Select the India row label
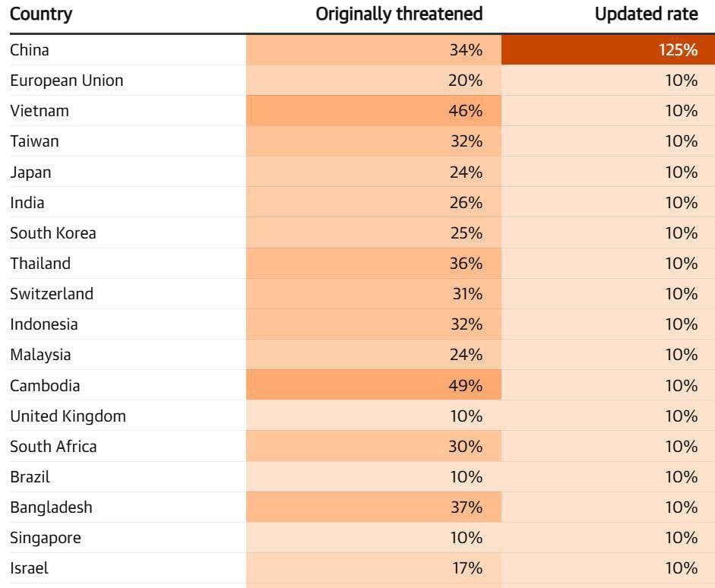 (27, 203)
